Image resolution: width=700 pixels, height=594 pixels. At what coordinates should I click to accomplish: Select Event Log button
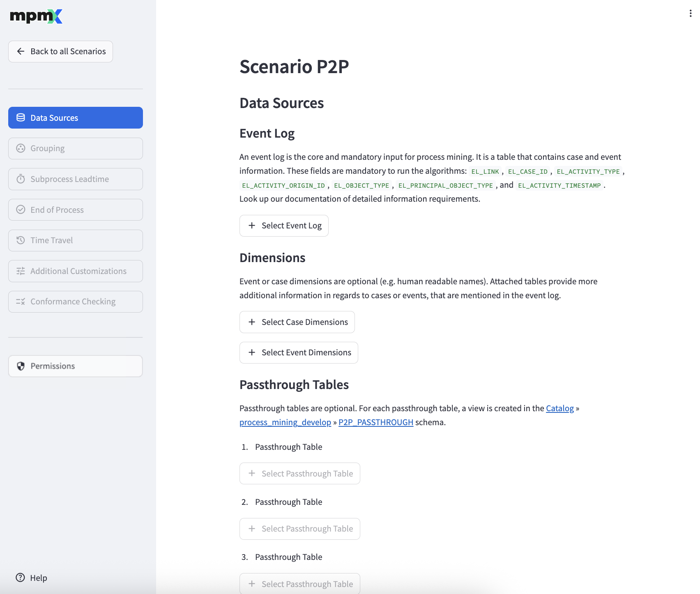pyautogui.click(x=284, y=226)
